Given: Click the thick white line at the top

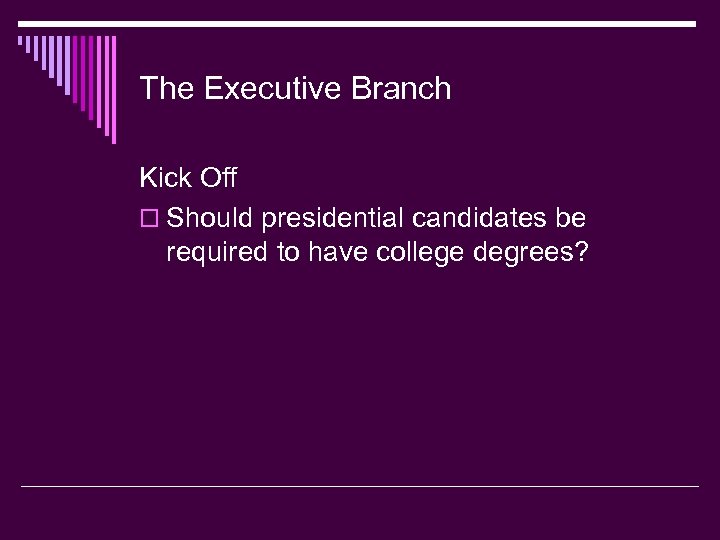Looking at the screenshot, I should click(x=360, y=22).
